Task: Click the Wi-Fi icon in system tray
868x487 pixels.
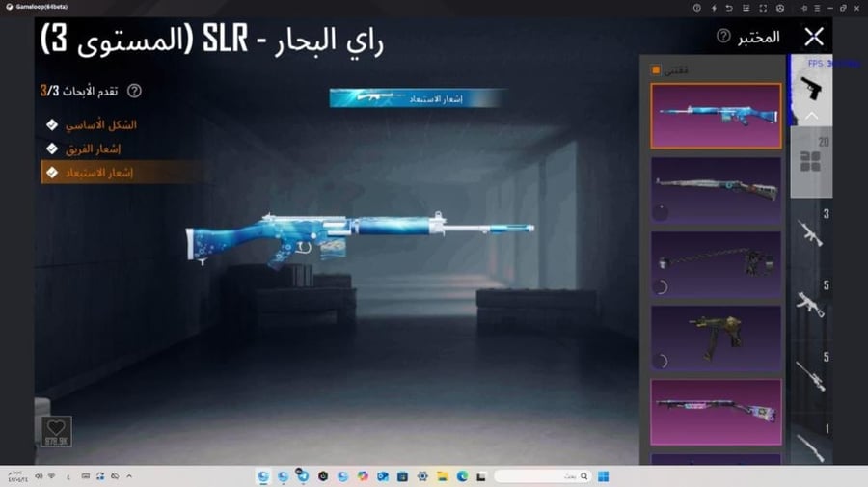Action: click(51, 476)
